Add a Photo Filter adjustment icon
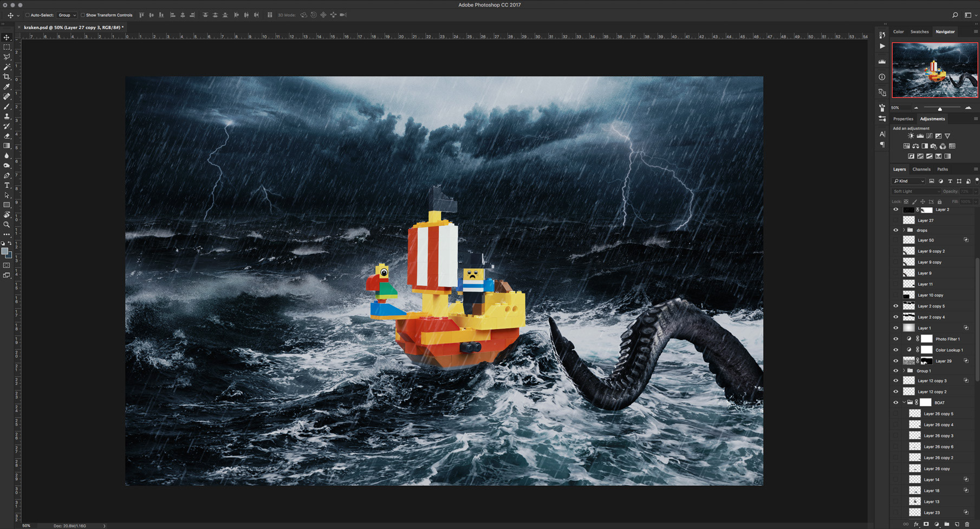 click(x=934, y=146)
